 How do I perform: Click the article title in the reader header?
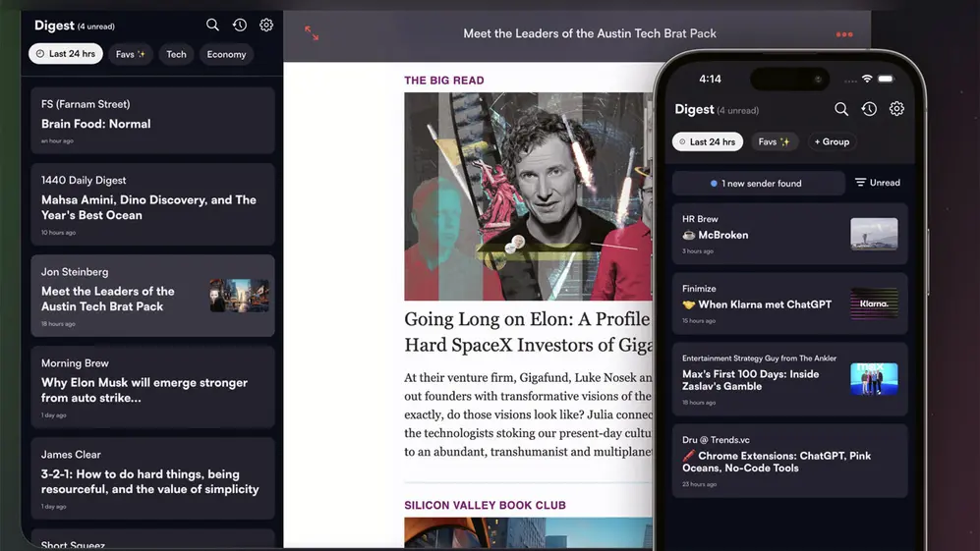point(590,33)
